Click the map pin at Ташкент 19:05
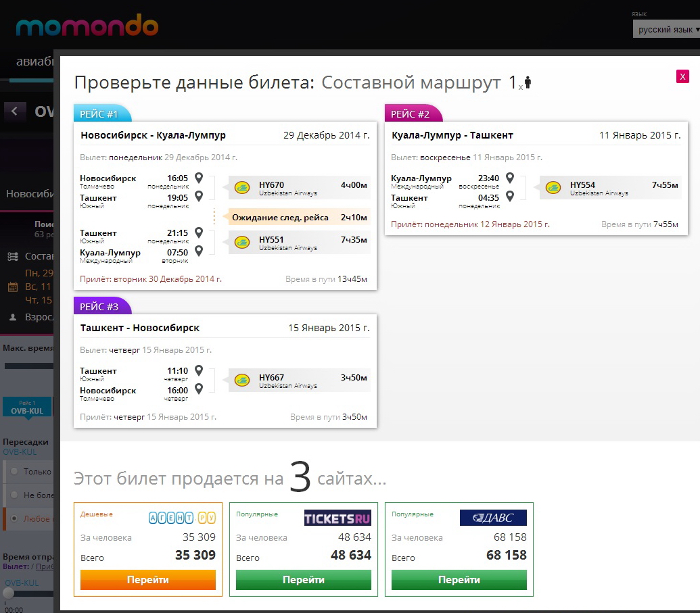 click(x=199, y=196)
